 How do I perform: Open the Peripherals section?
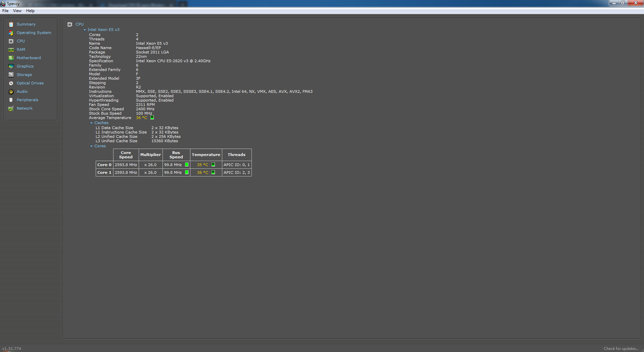28,100
